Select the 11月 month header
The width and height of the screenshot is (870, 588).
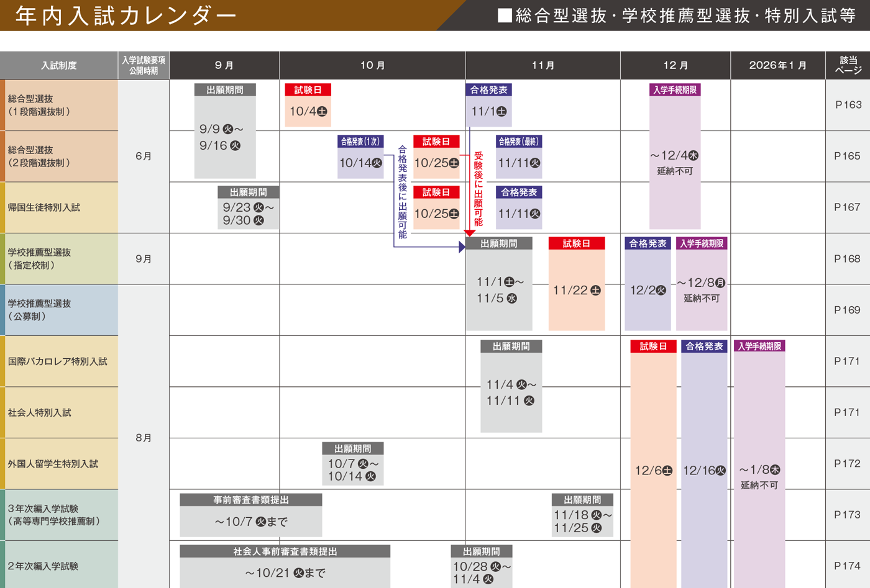(x=543, y=65)
